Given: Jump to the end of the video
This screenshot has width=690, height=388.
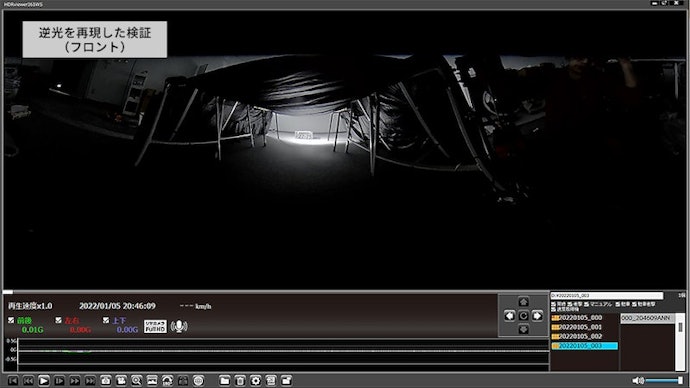Looking at the screenshot, I should (90, 381).
